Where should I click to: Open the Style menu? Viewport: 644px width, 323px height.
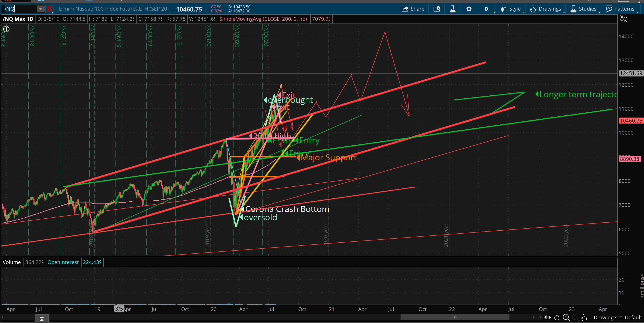[x=511, y=9]
